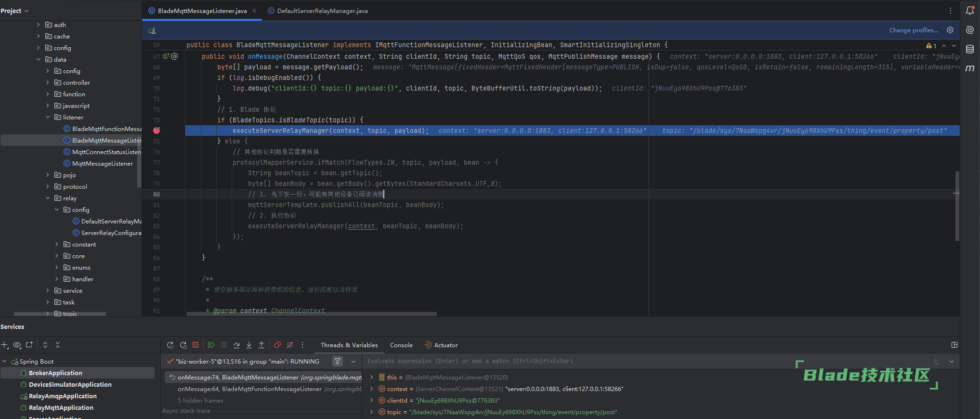Viewport: 980px width, 419px height.
Task: Collapse the listener folder
Action: click(x=48, y=117)
